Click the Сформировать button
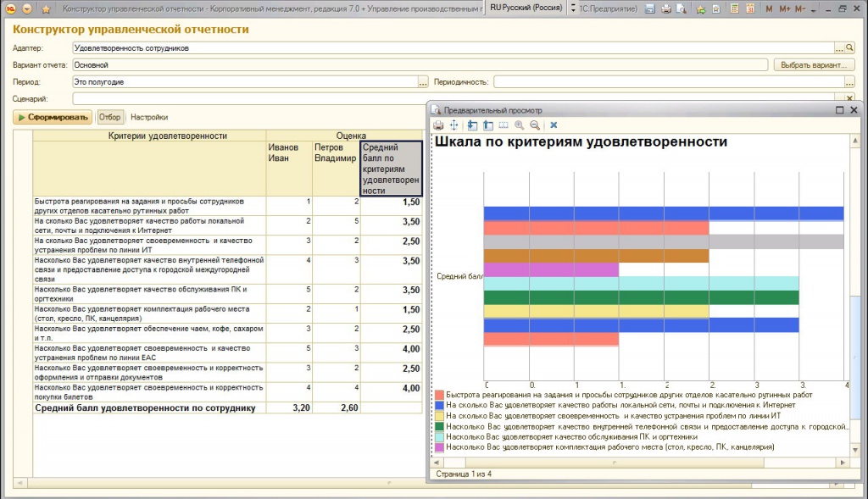Screen dimensions: 868x499 click(x=53, y=117)
